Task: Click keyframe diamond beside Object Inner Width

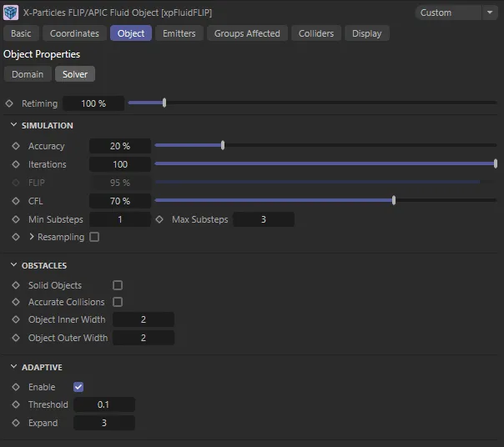Action: [x=16, y=319]
